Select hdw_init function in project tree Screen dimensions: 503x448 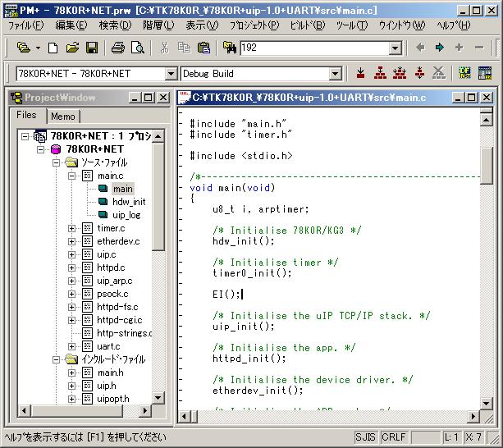click(129, 202)
